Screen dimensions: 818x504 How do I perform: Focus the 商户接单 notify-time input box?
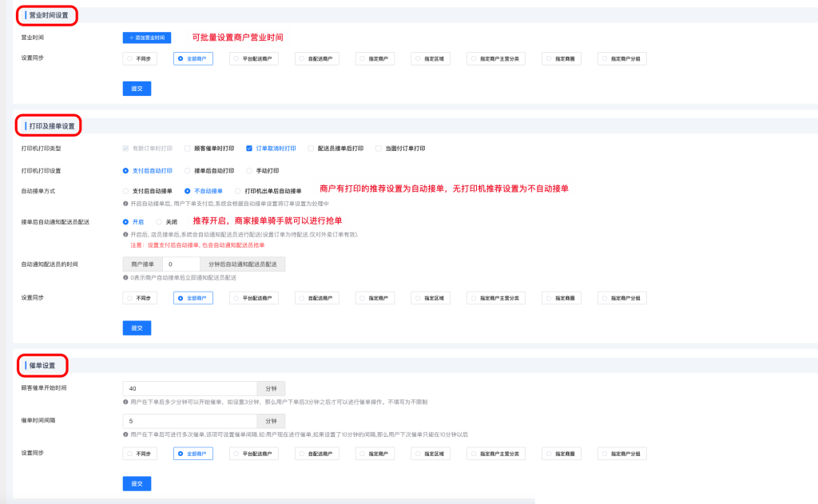(x=181, y=264)
